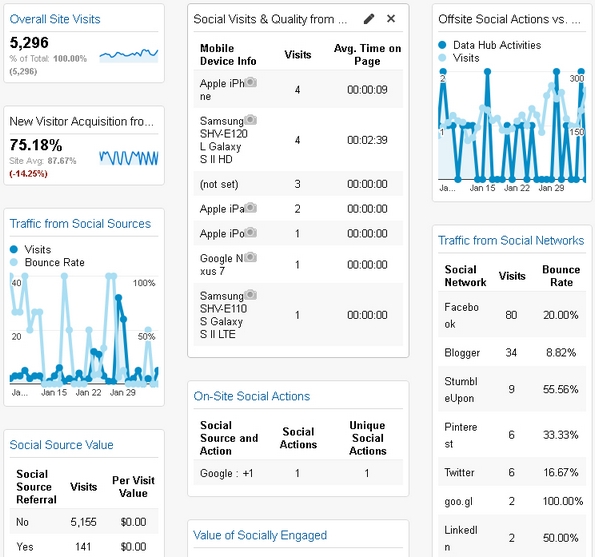Screen dimensions: 595x557
Task: Click camera icon next to Samsung SHV-E120
Action: [250, 120]
